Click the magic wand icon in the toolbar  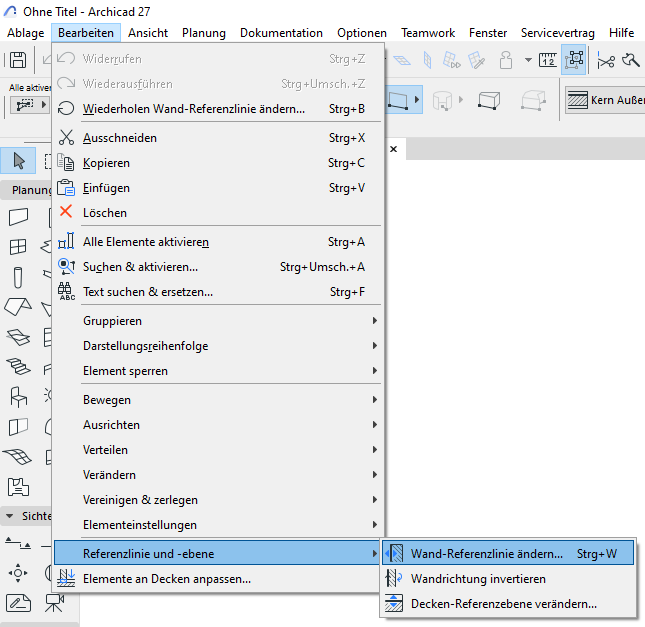631,61
